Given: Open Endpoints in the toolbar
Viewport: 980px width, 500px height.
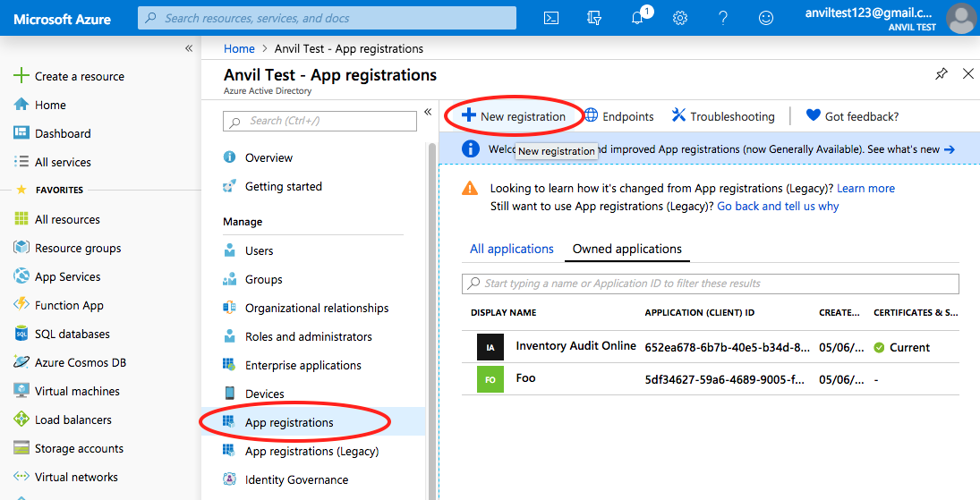Looking at the screenshot, I should tap(618, 116).
